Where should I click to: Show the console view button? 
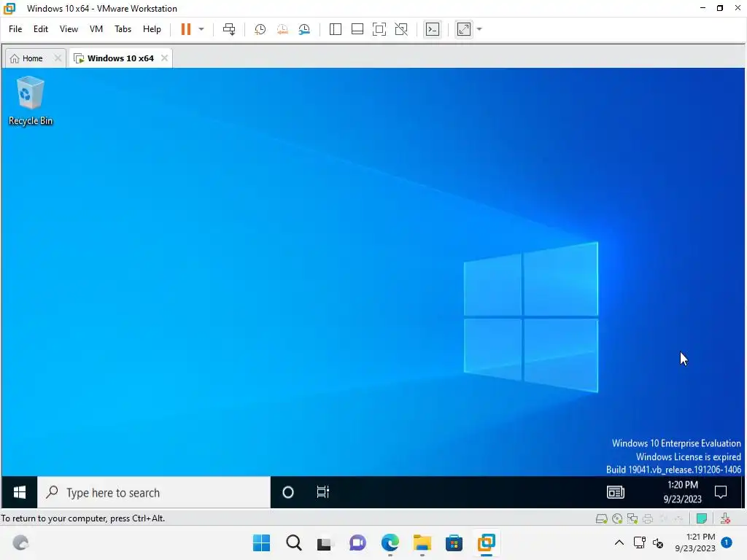click(x=433, y=29)
